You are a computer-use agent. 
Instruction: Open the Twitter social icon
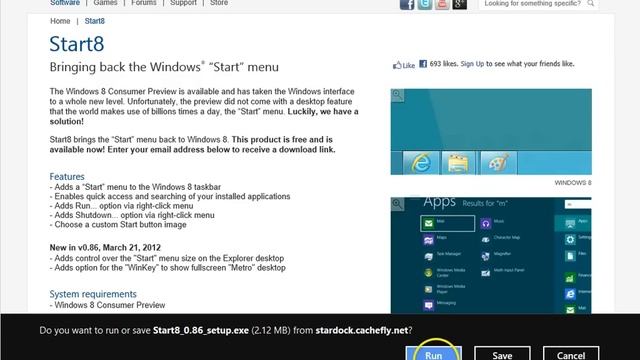424,4
